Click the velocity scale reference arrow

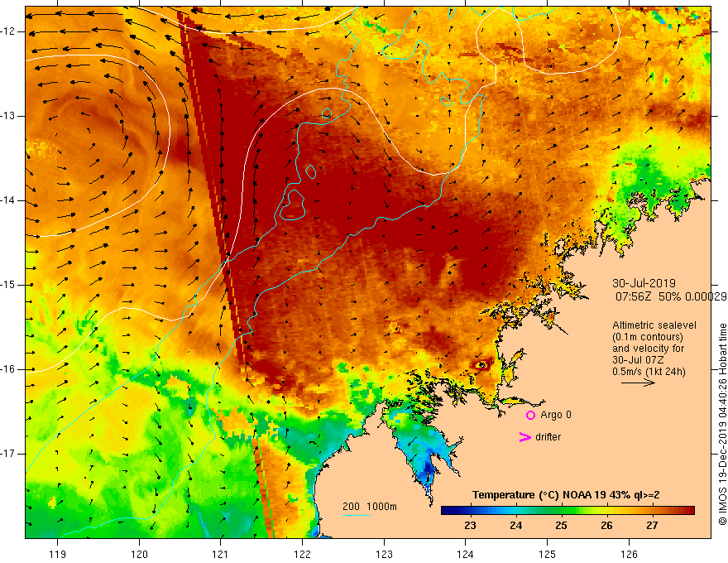[x=638, y=383]
